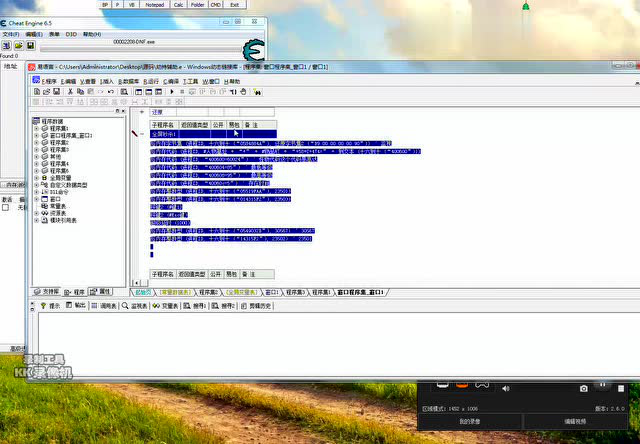Expand the 程序集1 tree node
640x444 pixels.
pos(36,129)
